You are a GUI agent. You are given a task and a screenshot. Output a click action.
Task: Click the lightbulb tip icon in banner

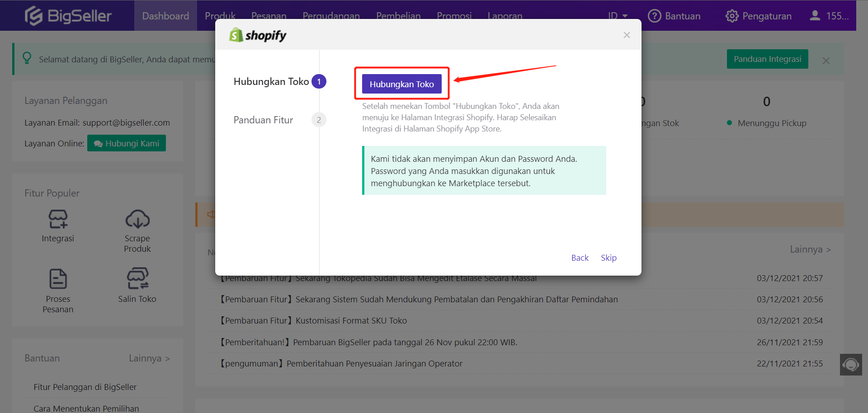point(27,58)
